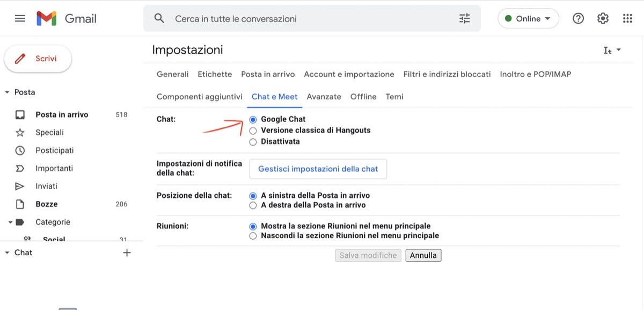Select Disattivata chat option
The image size is (644, 310).
(253, 142)
